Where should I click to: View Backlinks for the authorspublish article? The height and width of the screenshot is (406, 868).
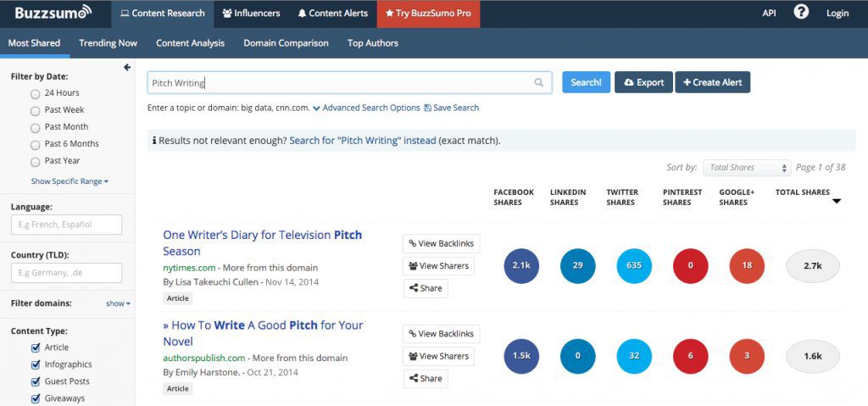pyautogui.click(x=441, y=334)
